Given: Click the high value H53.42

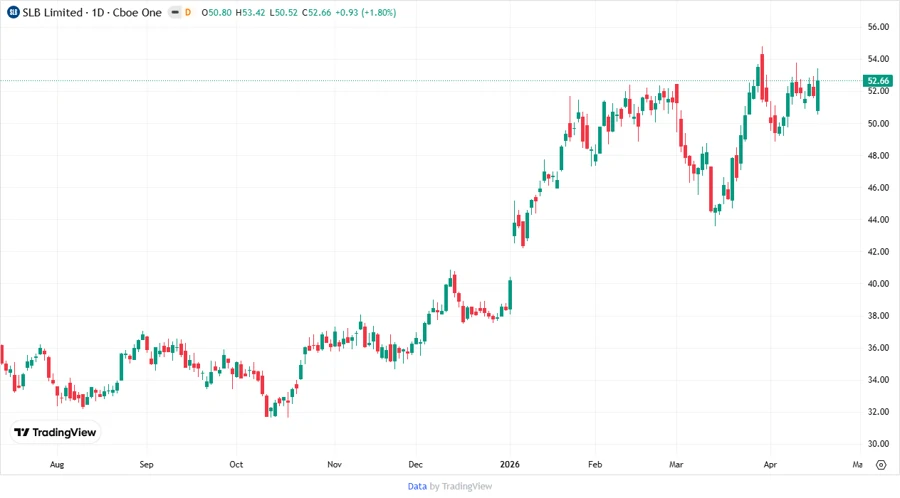Looking at the screenshot, I should click(250, 12).
